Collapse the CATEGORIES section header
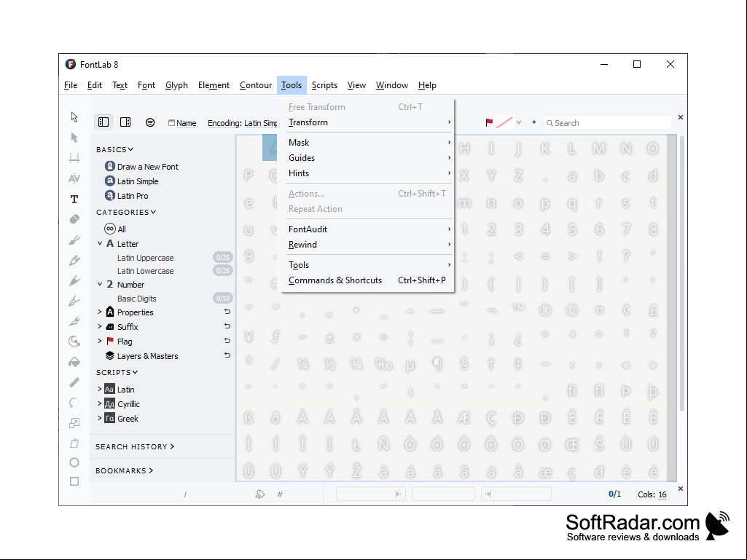The image size is (747, 560). click(x=126, y=213)
